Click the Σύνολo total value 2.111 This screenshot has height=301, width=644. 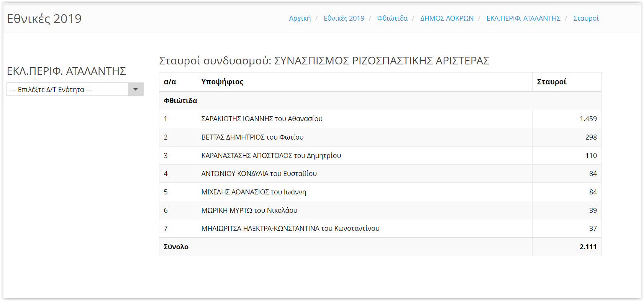(x=588, y=247)
